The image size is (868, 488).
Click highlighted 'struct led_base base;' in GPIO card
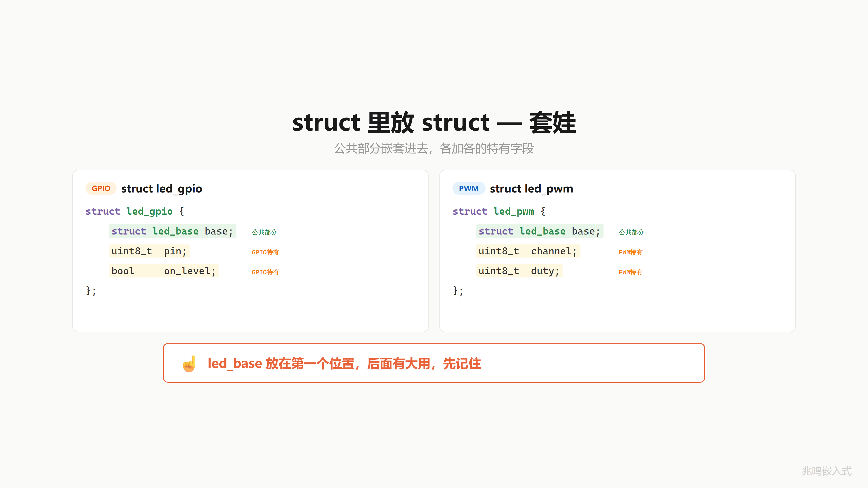(x=172, y=231)
